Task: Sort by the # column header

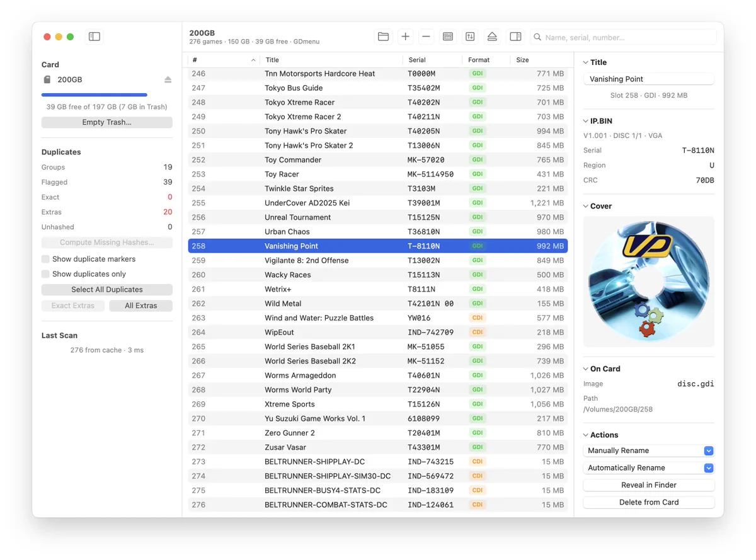Action: coord(224,60)
